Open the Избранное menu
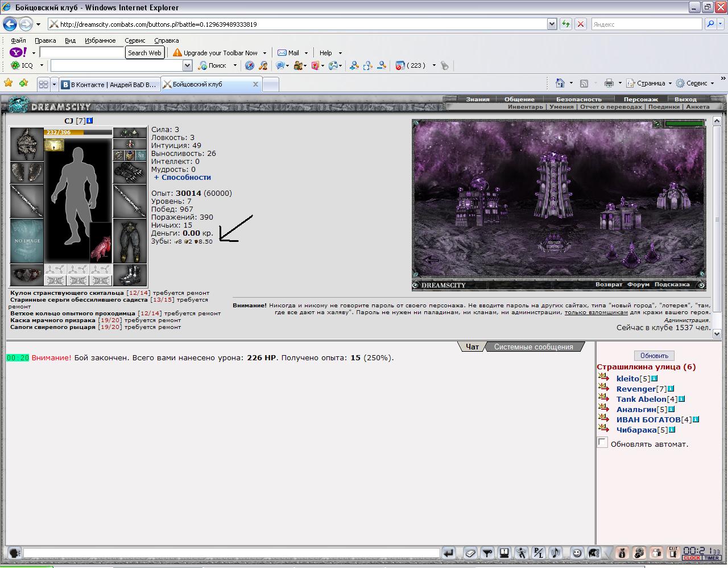Viewport: 728px width, 568px height. point(100,40)
